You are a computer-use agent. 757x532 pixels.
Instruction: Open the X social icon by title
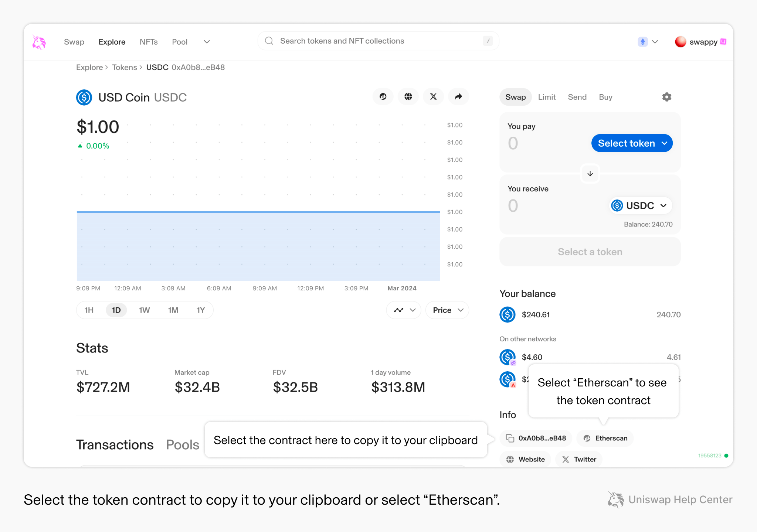point(433,97)
